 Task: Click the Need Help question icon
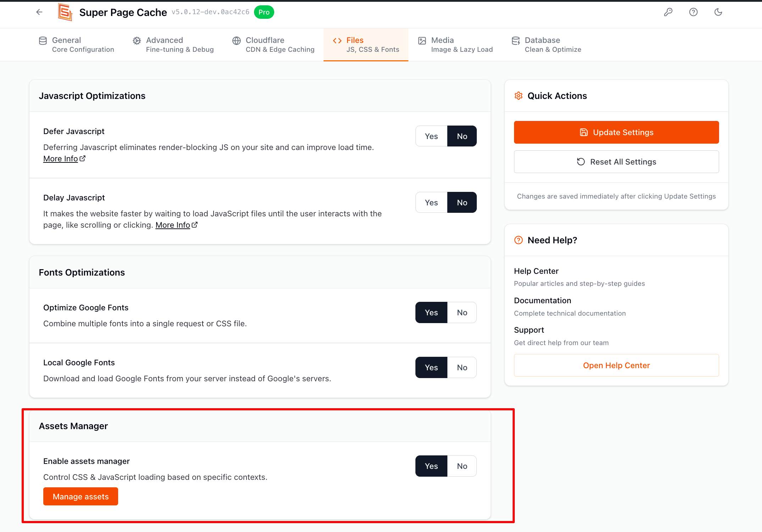point(518,240)
